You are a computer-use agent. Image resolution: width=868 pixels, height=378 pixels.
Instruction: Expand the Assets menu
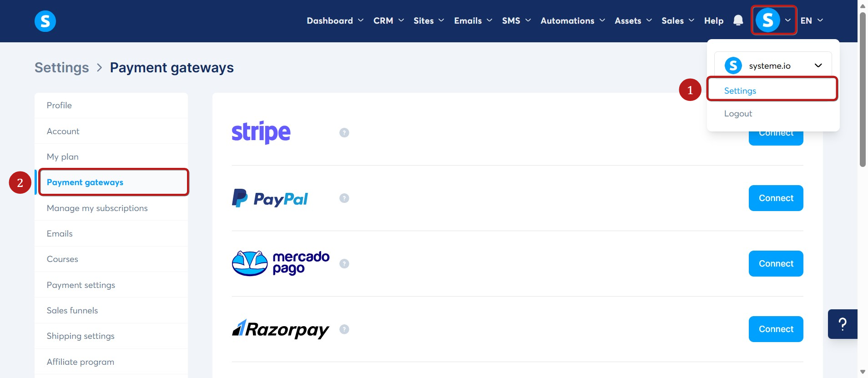[633, 20]
